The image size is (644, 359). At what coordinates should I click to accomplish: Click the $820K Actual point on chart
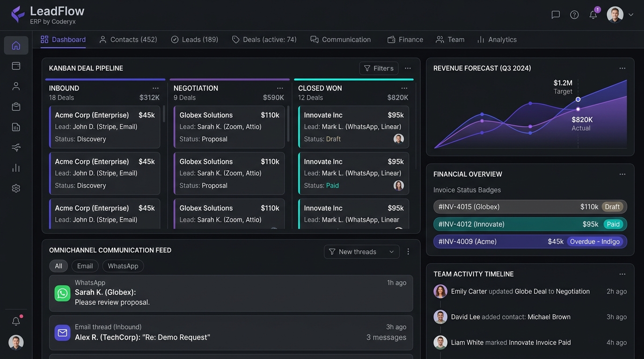(578, 109)
